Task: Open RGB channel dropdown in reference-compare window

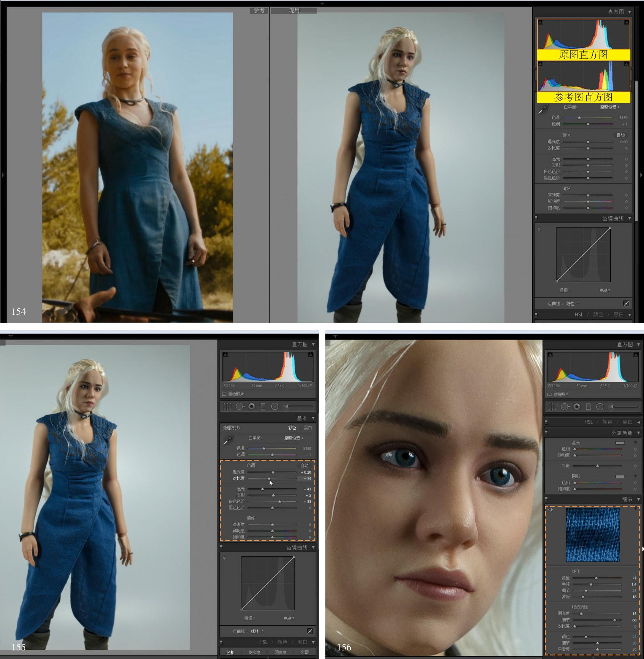Action: [605, 290]
